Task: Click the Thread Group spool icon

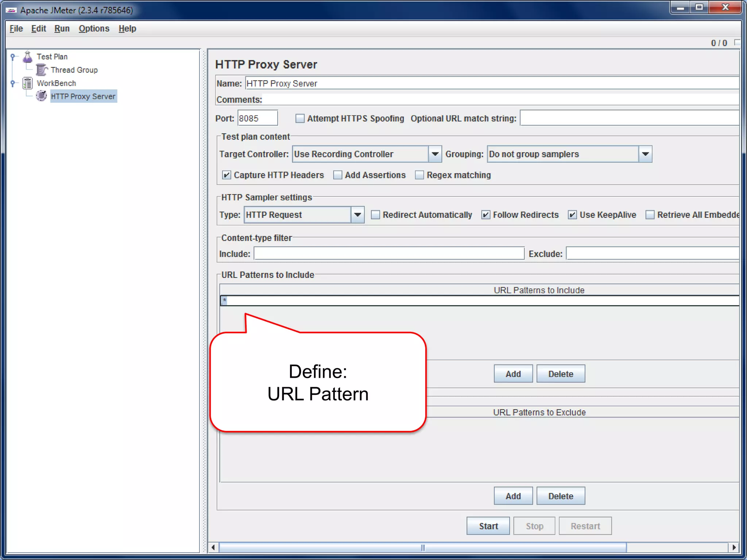Action: (x=42, y=70)
